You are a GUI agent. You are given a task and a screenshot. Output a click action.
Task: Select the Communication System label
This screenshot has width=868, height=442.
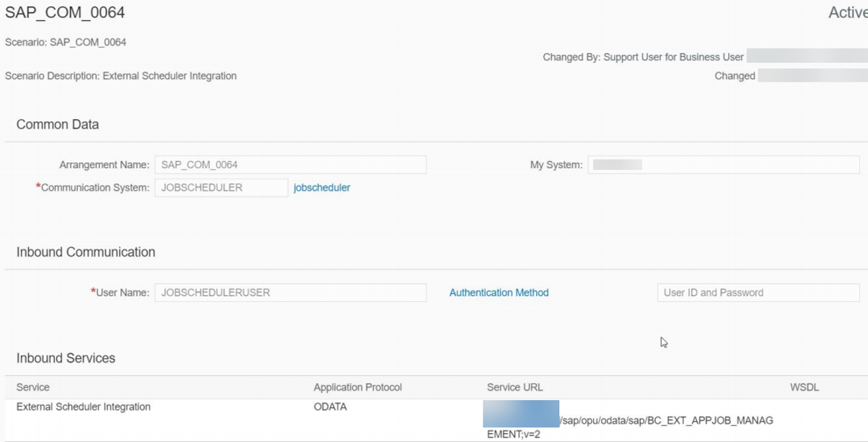pos(92,188)
